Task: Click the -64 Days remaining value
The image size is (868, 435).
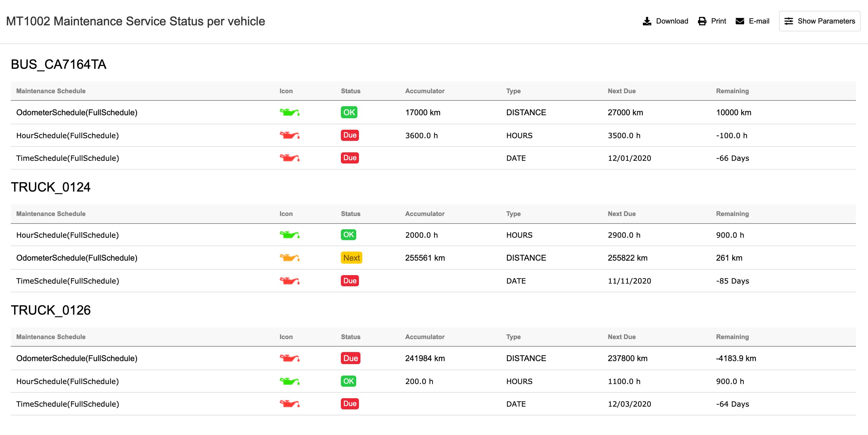Action: (x=733, y=404)
